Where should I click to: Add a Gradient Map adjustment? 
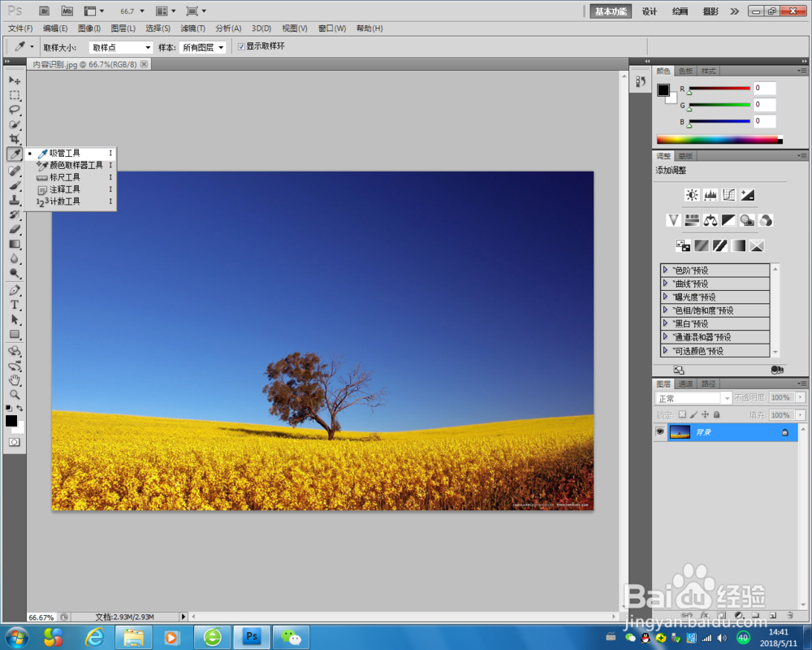pos(738,245)
